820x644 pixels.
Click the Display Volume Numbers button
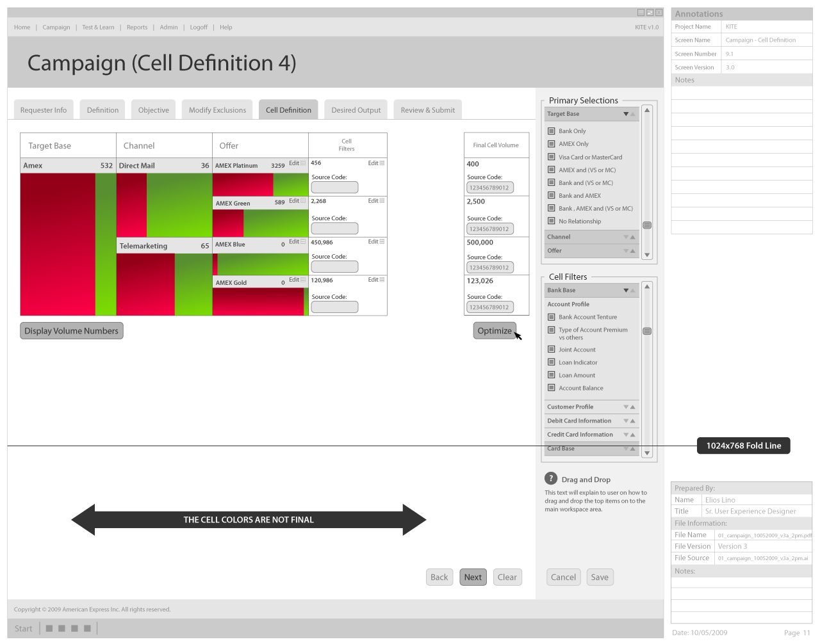pyautogui.click(x=72, y=331)
